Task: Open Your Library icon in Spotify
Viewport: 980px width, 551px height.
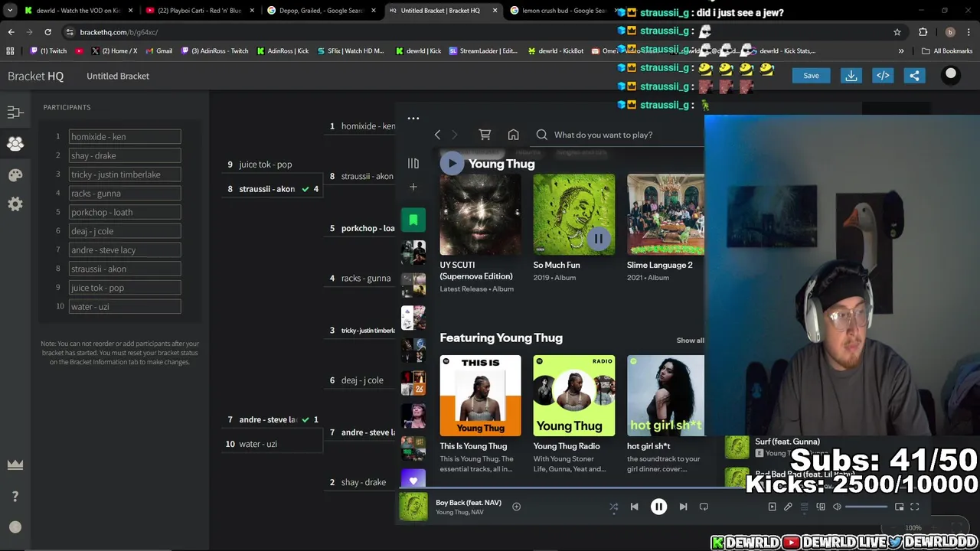Action: (413, 163)
